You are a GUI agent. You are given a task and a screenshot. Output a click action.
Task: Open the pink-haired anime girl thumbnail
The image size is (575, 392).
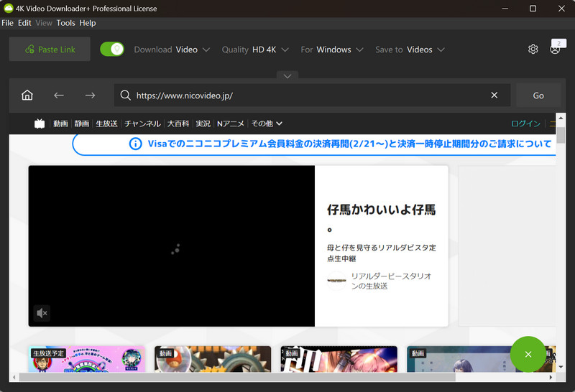(x=339, y=359)
